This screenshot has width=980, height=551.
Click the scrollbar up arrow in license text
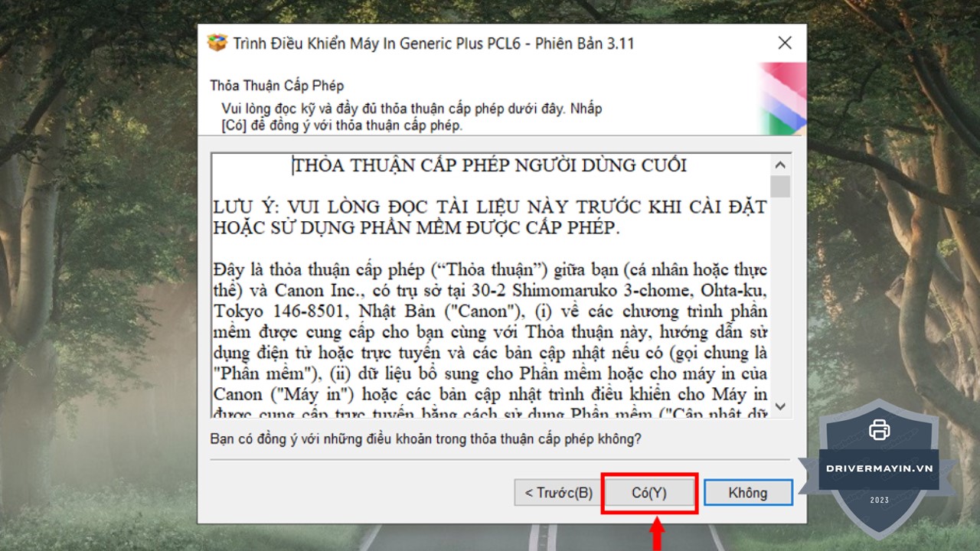pyautogui.click(x=780, y=165)
